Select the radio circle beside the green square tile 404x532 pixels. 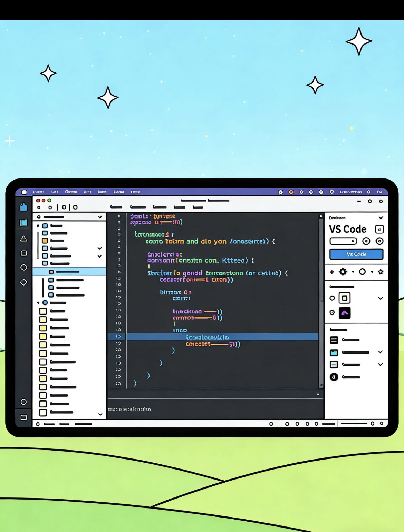click(332, 298)
